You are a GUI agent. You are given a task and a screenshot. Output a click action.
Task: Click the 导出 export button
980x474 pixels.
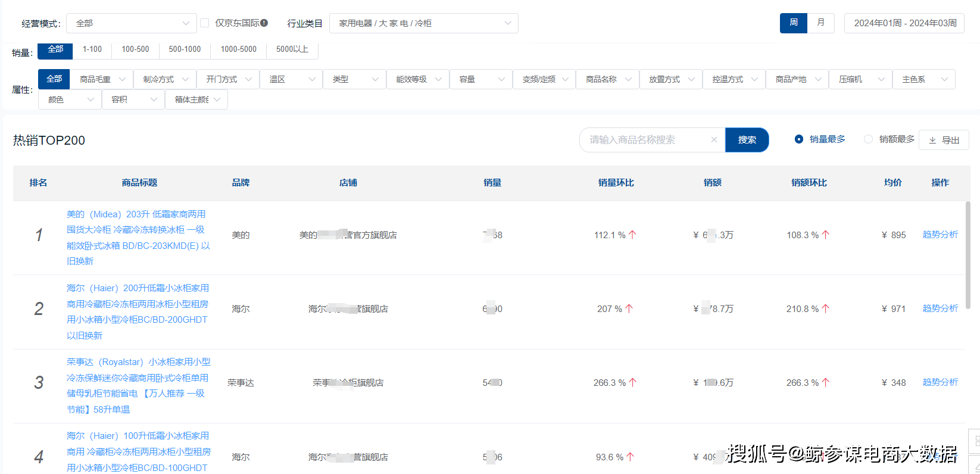[x=944, y=141]
